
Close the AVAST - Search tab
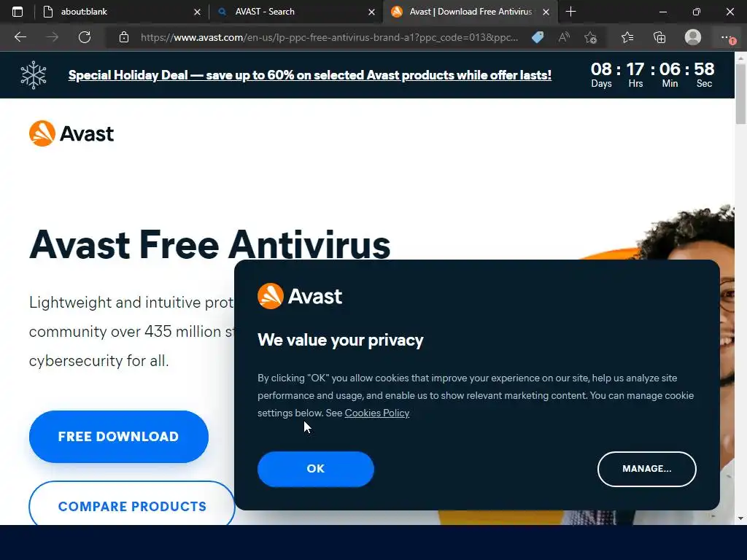[371, 12]
